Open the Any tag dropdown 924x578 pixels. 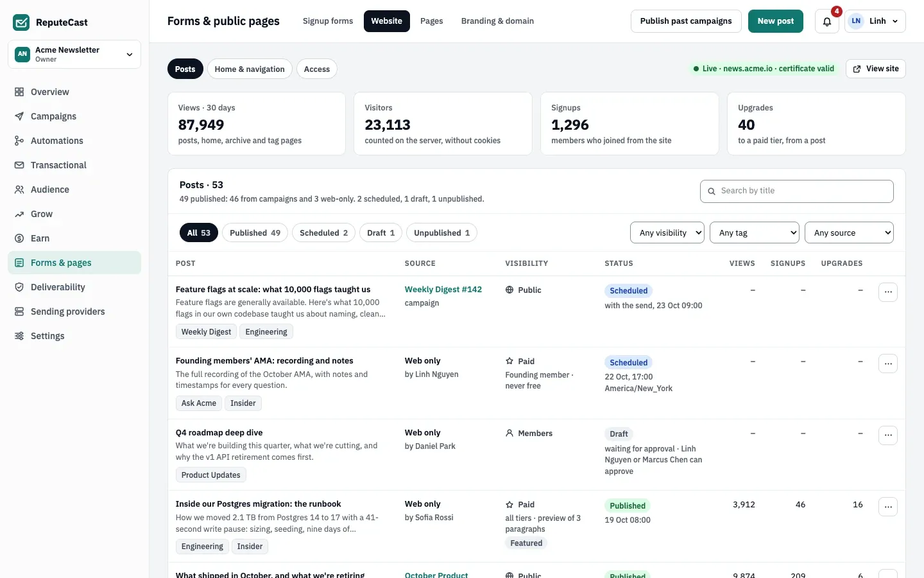tap(755, 233)
